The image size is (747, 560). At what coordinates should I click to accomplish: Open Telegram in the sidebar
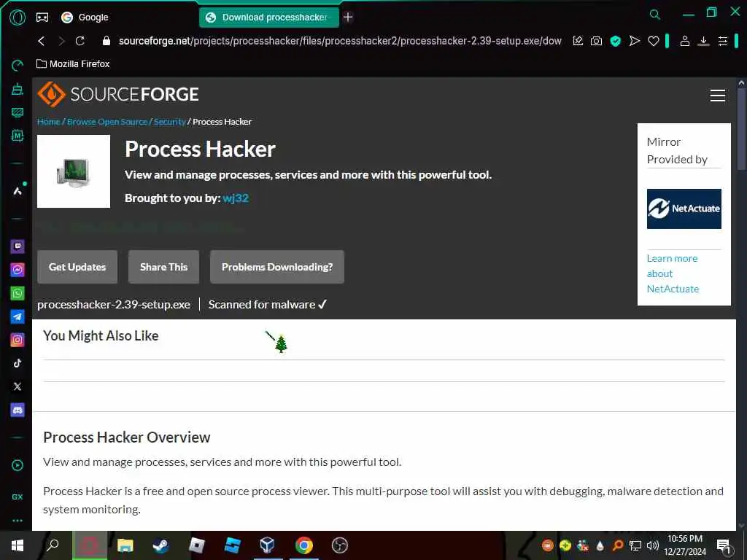pos(18,316)
